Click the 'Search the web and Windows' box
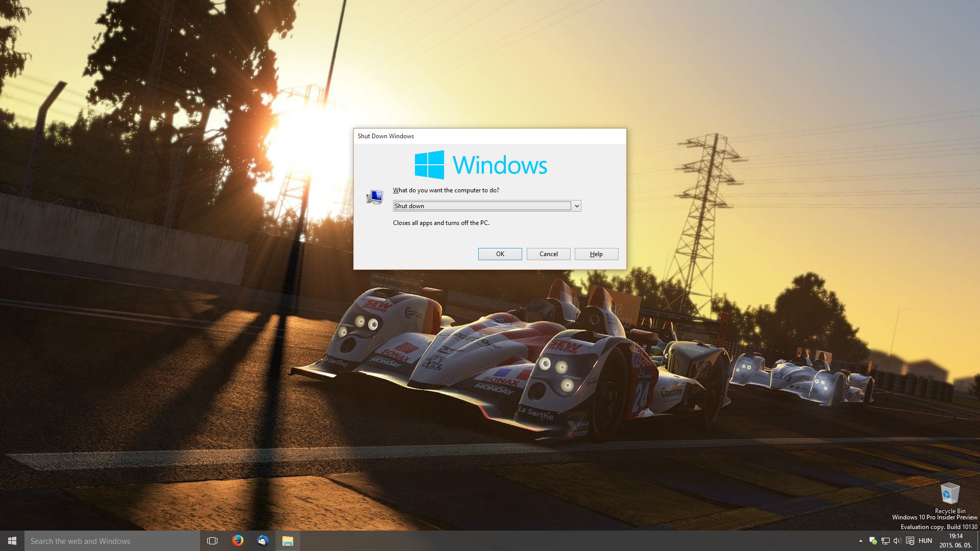The image size is (980, 551). (x=112, y=541)
